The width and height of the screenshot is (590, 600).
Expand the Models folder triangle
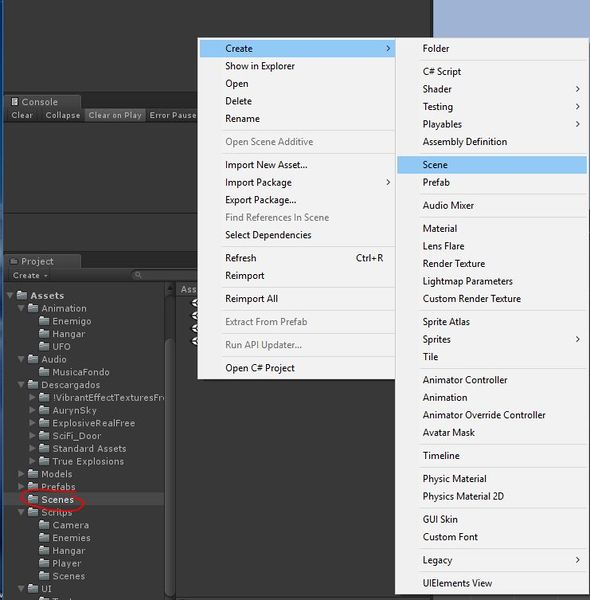[21, 474]
